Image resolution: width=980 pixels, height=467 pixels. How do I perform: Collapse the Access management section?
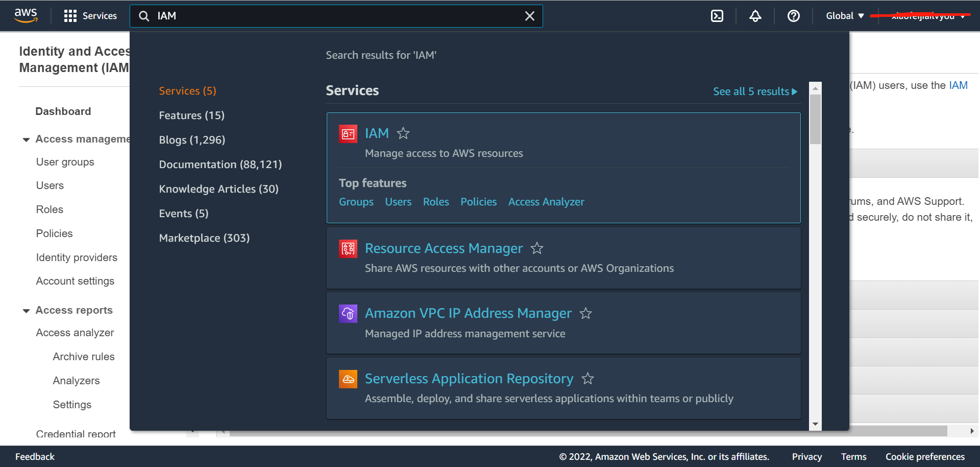tap(26, 139)
